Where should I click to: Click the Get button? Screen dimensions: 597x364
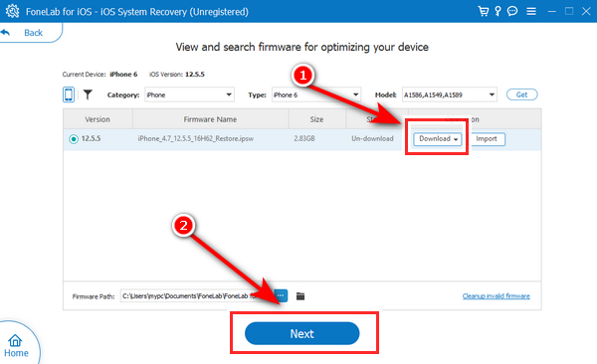(x=521, y=94)
